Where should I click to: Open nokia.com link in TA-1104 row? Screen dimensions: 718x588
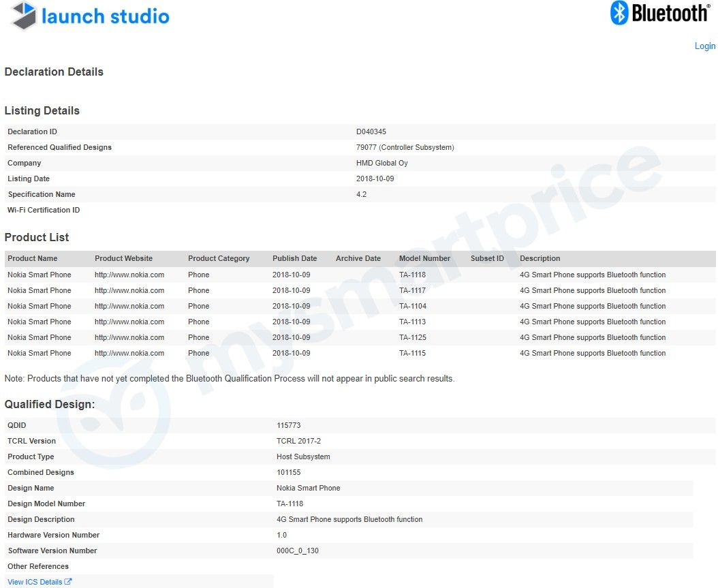pos(129,306)
